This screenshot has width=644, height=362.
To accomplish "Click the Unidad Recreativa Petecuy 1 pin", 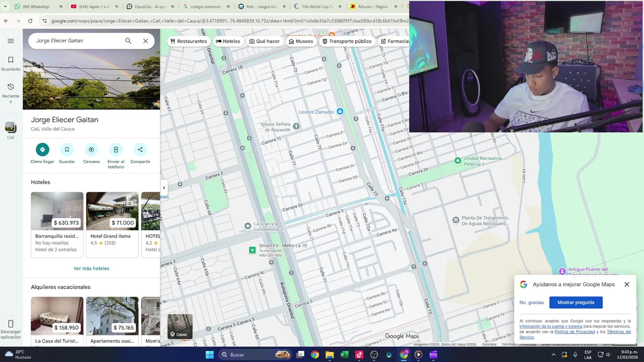I will tap(457, 161).
